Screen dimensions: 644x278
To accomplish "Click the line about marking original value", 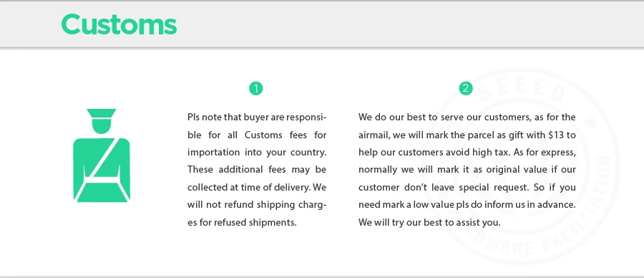I will 467,170.
